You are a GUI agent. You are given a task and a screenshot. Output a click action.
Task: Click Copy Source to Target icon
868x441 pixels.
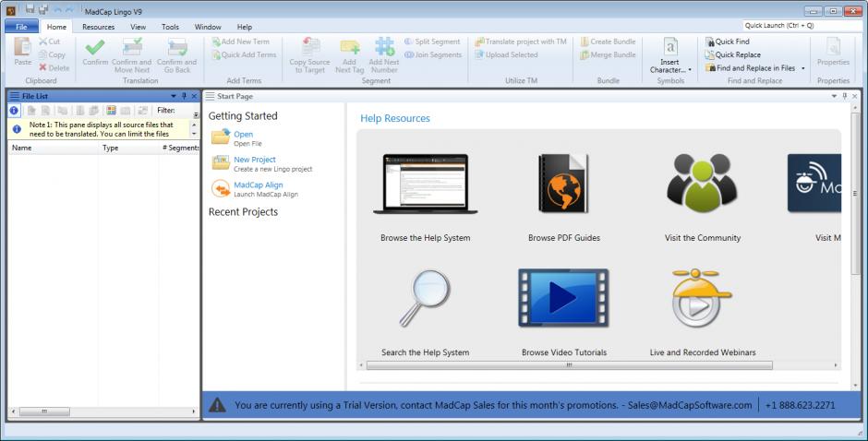pyautogui.click(x=310, y=47)
